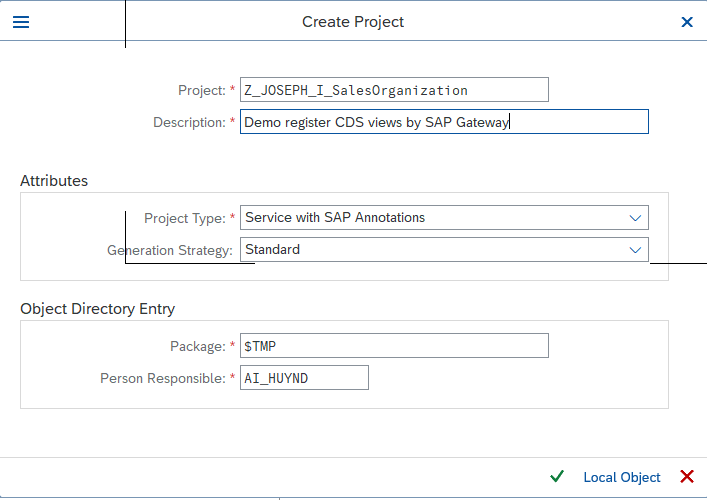Focus the Project name input field
This screenshot has height=500, width=707.
tap(394, 90)
